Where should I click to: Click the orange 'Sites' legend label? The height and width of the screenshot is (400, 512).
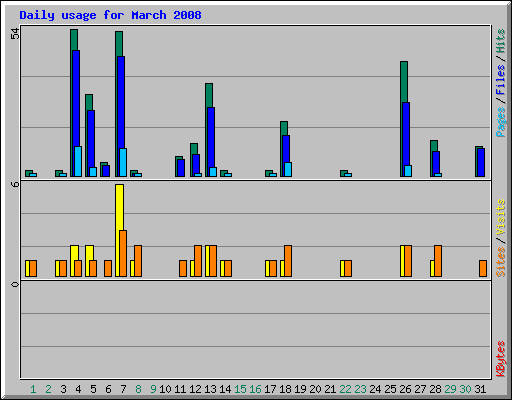500,262
